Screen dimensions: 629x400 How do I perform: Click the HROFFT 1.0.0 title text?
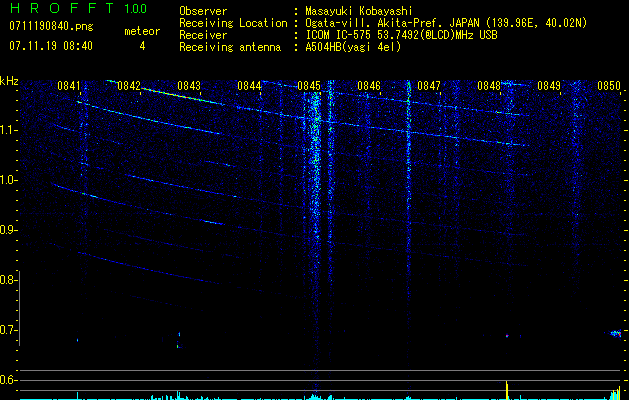pos(78,8)
